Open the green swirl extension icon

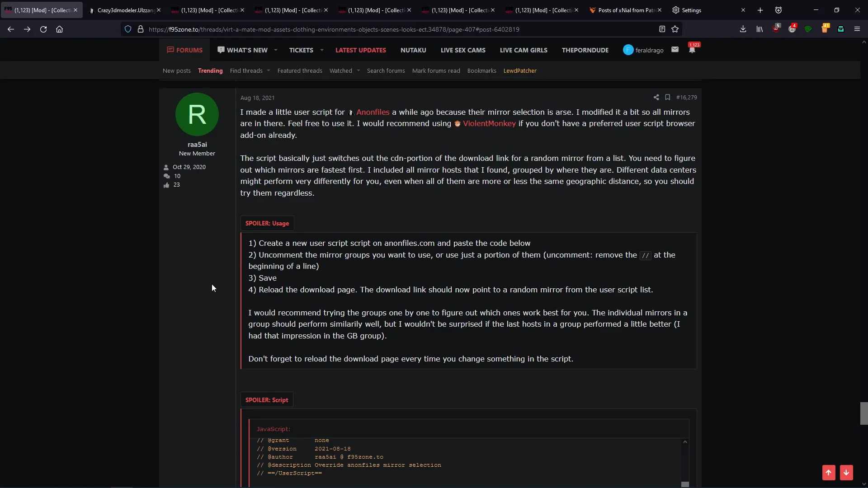[x=808, y=29]
